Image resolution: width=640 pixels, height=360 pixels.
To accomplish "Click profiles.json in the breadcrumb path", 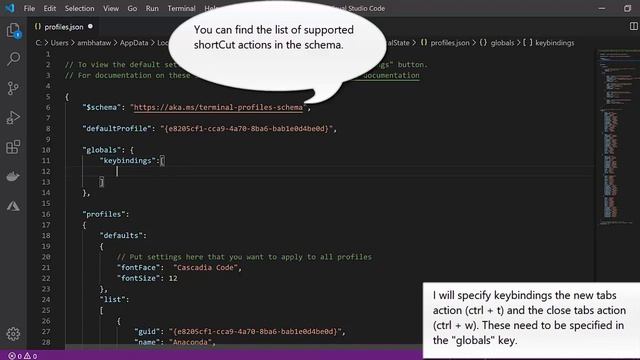I will click(450, 43).
